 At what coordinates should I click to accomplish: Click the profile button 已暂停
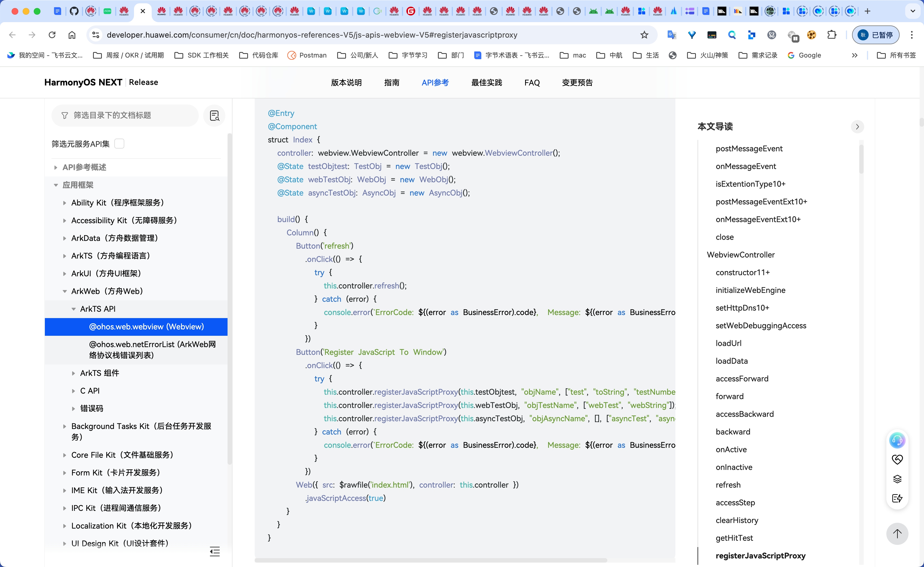click(x=876, y=35)
